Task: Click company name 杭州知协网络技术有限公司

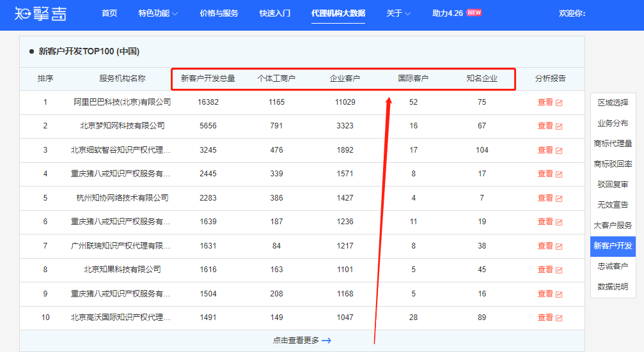Action: (122, 198)
